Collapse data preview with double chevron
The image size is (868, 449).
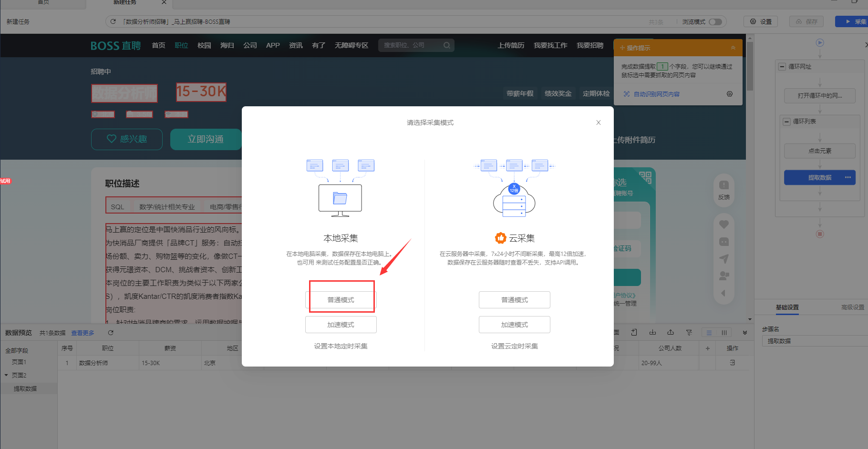click(x=745, y=333)
